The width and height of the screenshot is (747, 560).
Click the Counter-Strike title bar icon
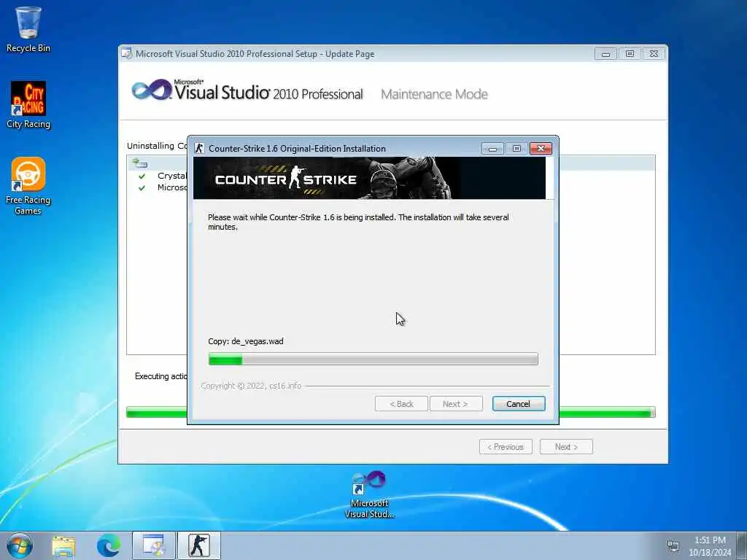[x=200, y=148]
